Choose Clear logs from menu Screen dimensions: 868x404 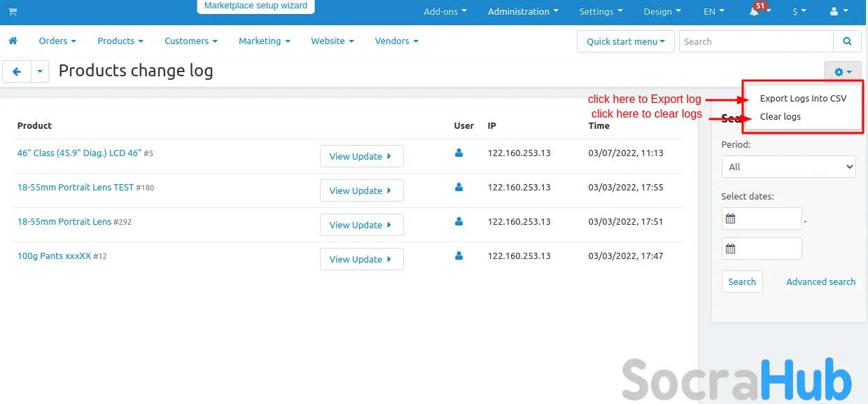pyautogui.click(x=780, y=117)
